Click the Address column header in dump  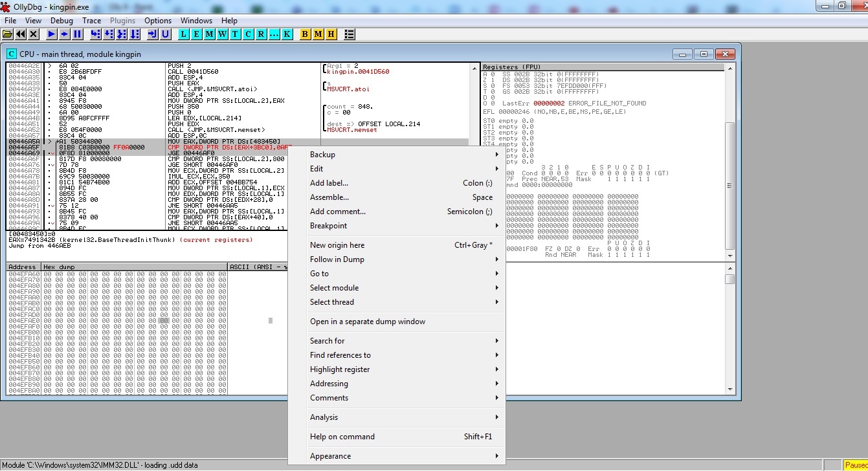pyautogui.click(x=23, y=267)
